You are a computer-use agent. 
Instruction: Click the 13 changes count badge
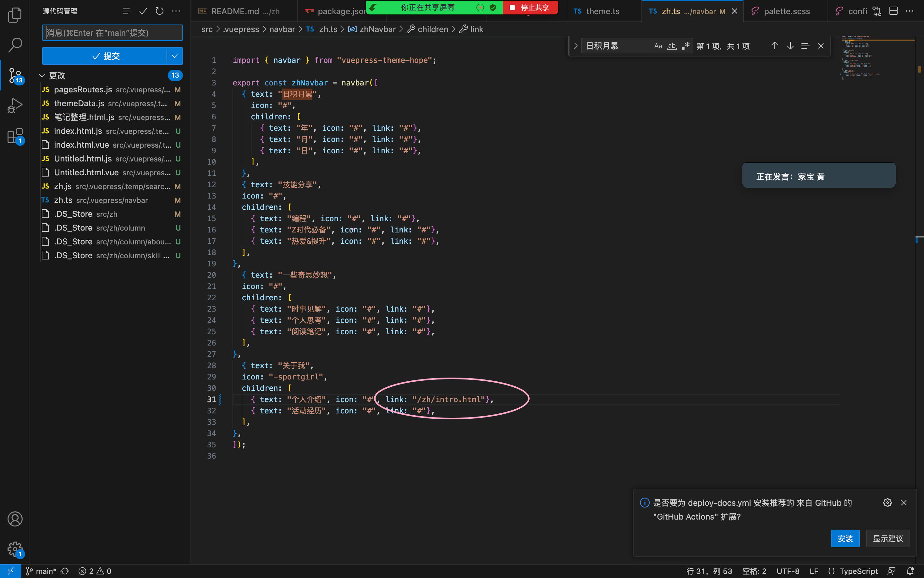click(175, 75)
